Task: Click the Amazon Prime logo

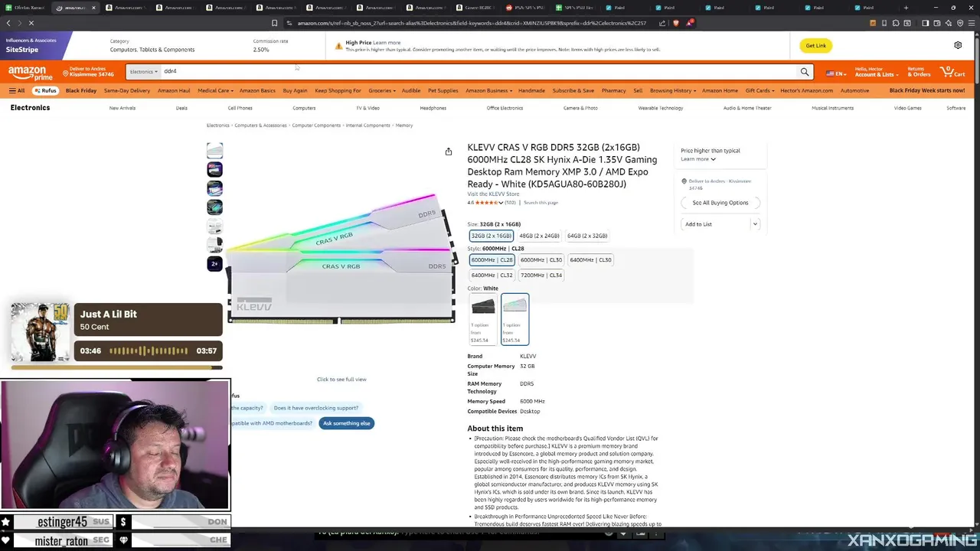Action: [x=31, y=73]
